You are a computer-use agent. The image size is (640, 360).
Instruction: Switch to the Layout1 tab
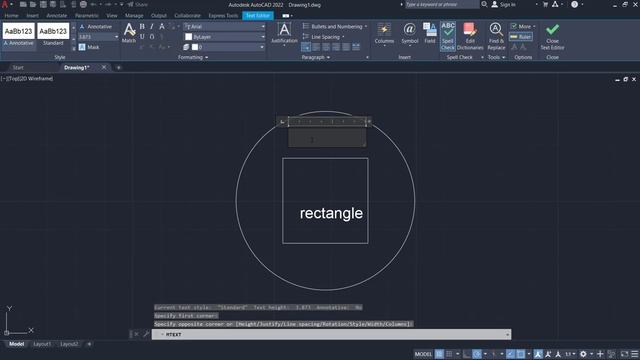click(42, 344)
